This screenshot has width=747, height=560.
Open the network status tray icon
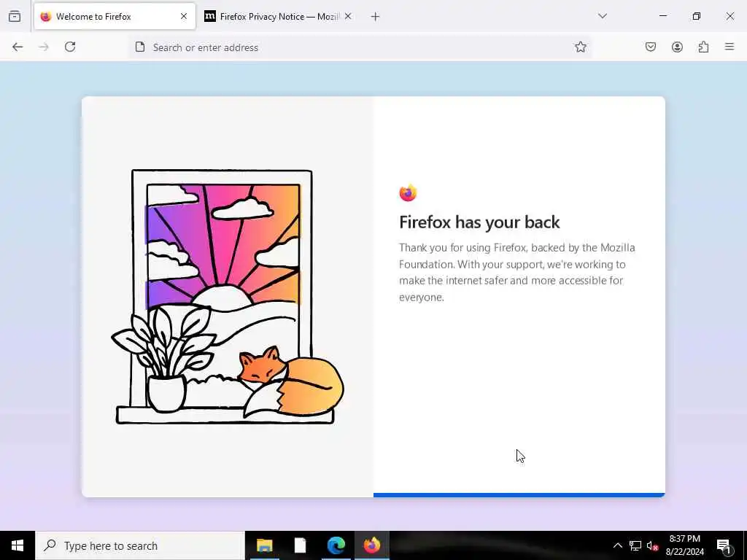pos(635,545)
